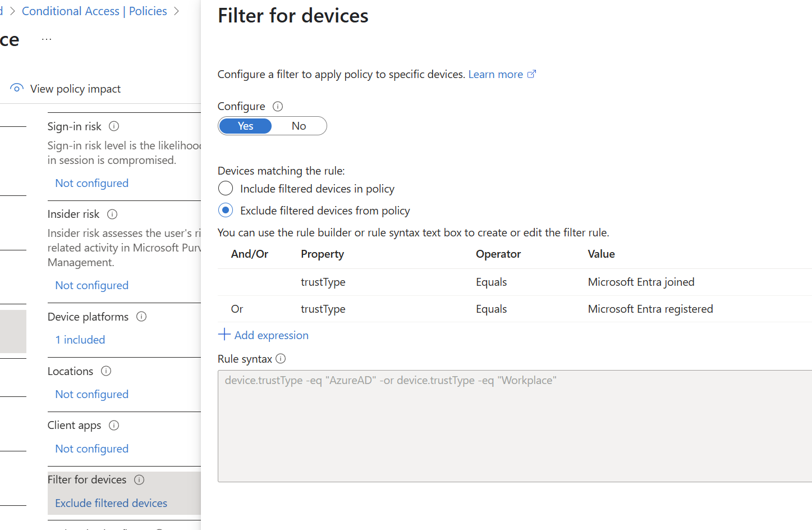
Task: Click the Rule syntax info icon
Action: pos(281,358)
